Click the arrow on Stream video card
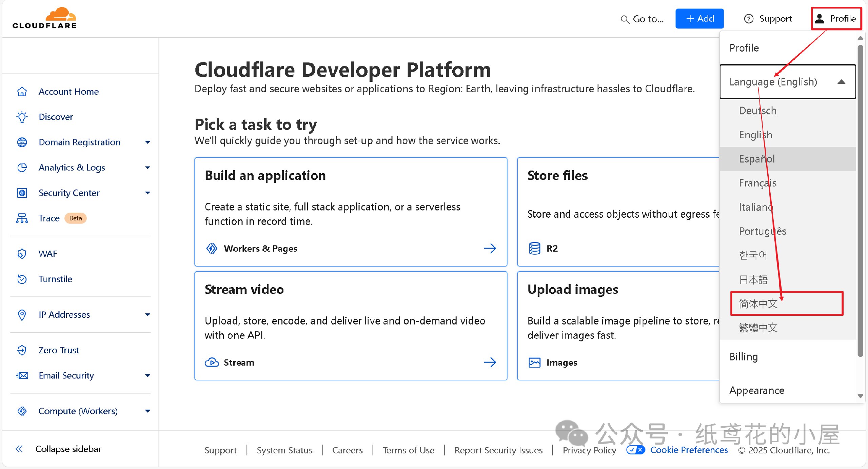The image size is (868, 469). pyautogui.click(x=490, y=363)
